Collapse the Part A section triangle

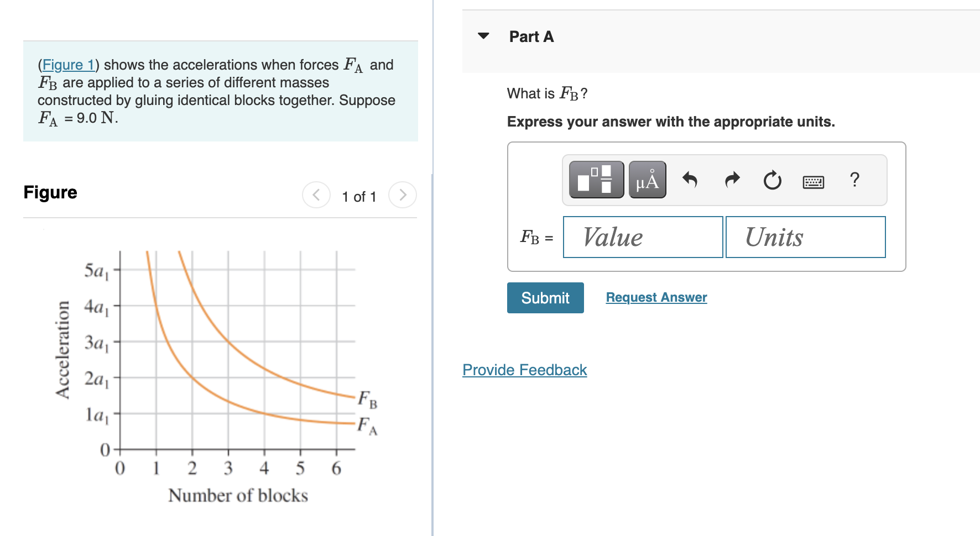(483, 36)
